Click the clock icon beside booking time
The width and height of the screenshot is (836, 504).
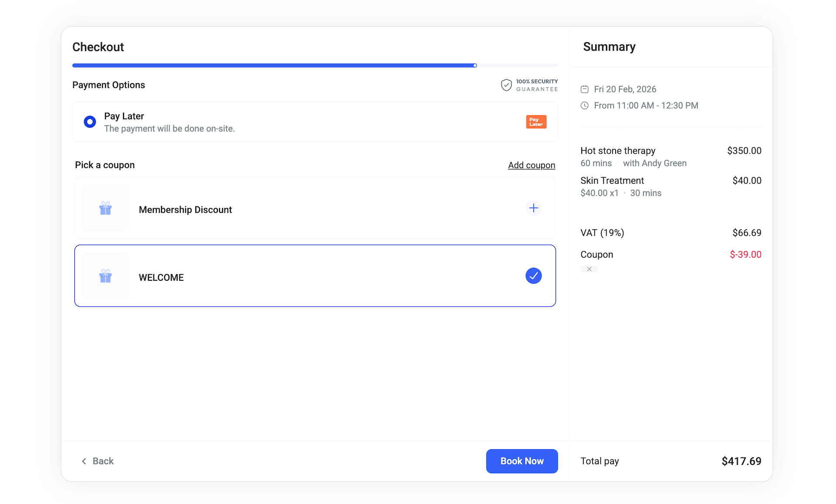click(584, 106)
